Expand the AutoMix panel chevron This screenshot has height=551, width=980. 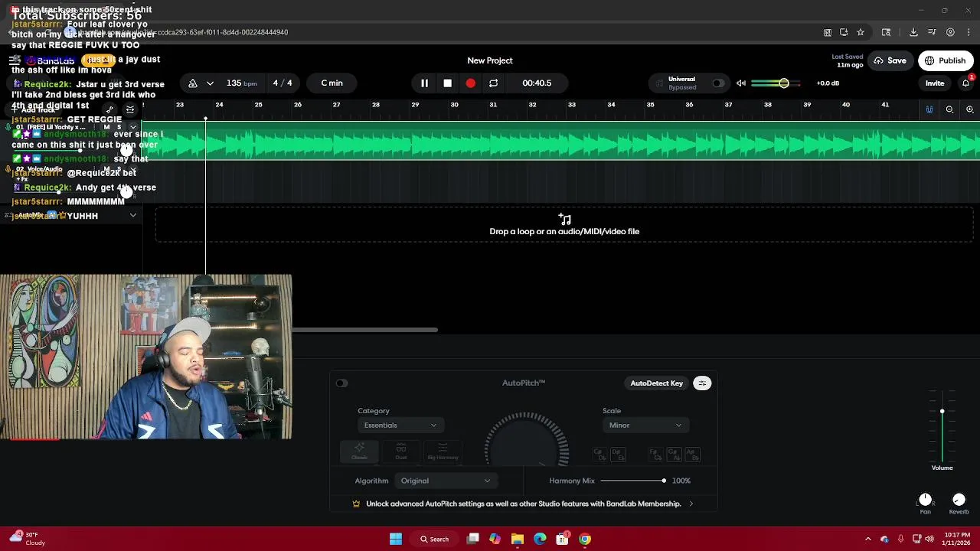133,216
